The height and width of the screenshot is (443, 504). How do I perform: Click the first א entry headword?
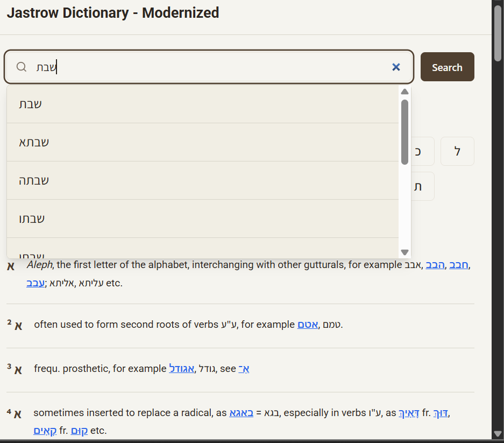point(11,266)
